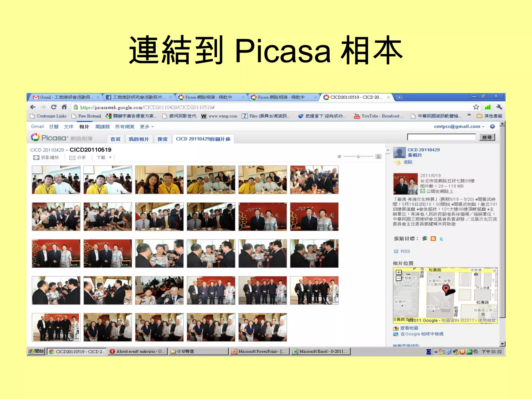Image resolution: width=532 pixels, height=399 pixels.
Task: Click the Picasa logo
Action: 49,138
